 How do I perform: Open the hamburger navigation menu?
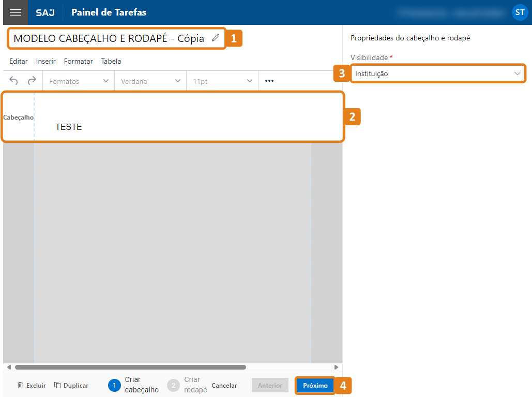click(16, 12)
